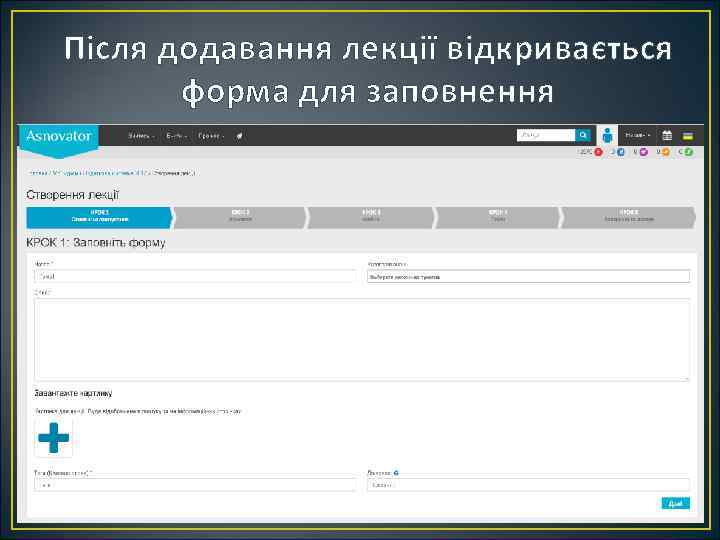Focus the bottom-right input field
The height and width of the screenshot is (540, 720).
(528, 485)
